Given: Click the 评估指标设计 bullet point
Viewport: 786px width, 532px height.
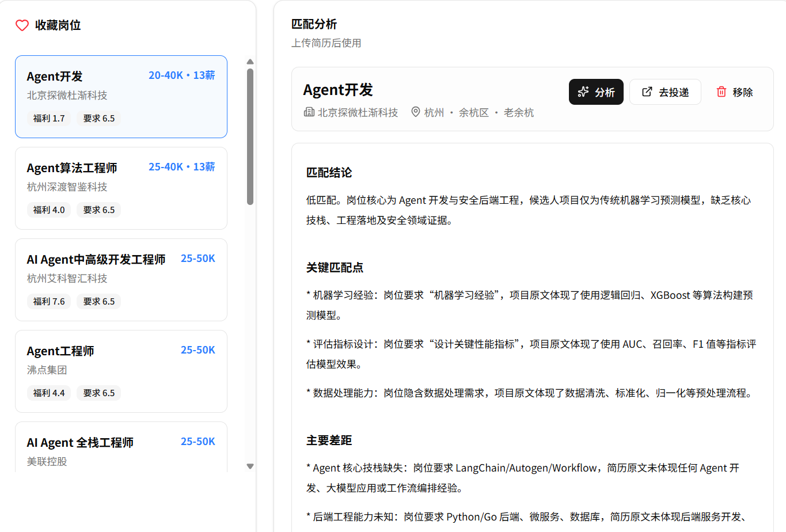Looking at the screenshot, I should tap(531, 354).
